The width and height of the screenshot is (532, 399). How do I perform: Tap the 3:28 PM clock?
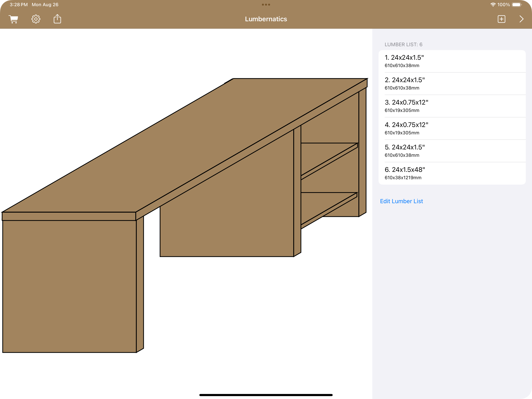[19, 5]
